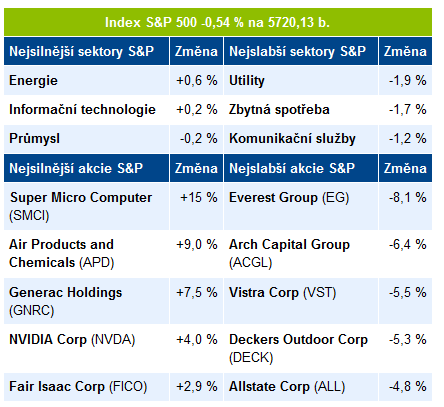Click the Nejsilnější akcie S&P header
Viewport: 444px width, 407px height.
87,168
